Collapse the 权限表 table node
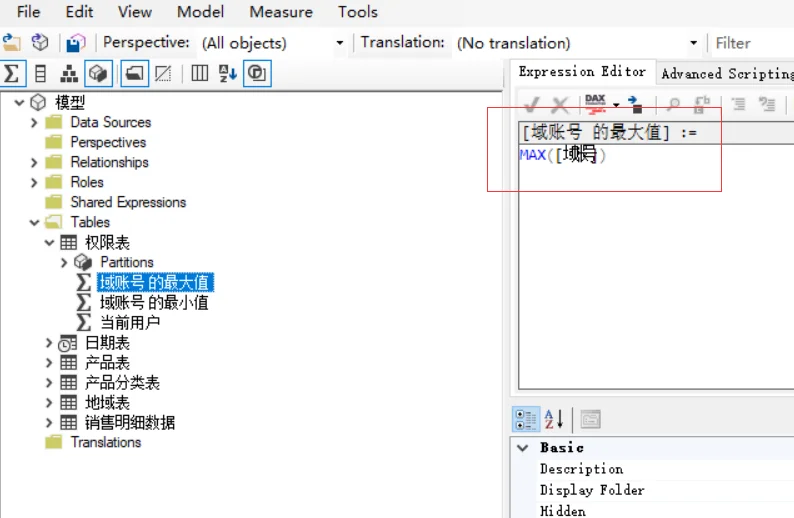The width and height of the screenshot is (794, 518). [x=49, y=243]
